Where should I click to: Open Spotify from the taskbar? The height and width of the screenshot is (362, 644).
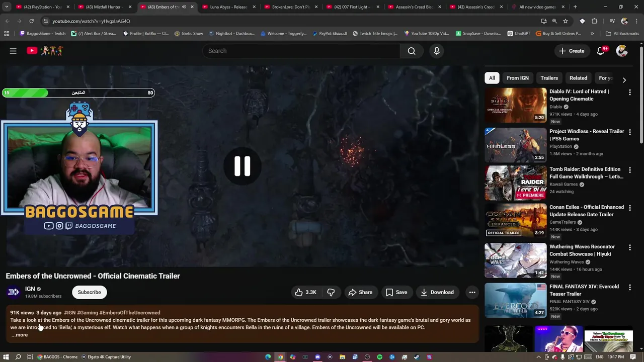(379, 357)
